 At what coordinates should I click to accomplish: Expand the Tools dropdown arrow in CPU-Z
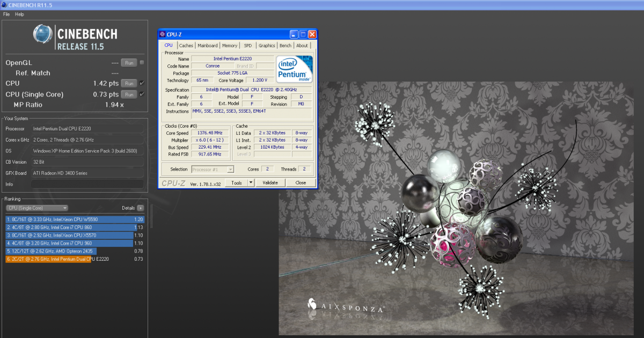[x=251, y=182]
